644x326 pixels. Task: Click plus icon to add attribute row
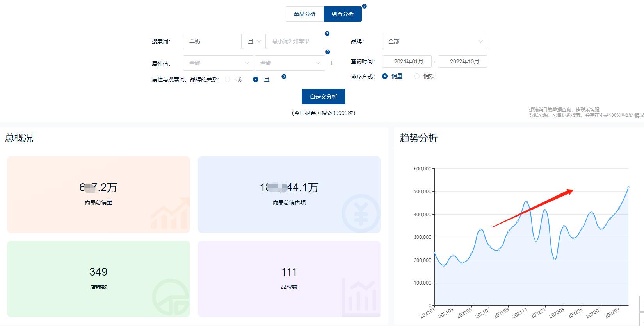point(332,63)
